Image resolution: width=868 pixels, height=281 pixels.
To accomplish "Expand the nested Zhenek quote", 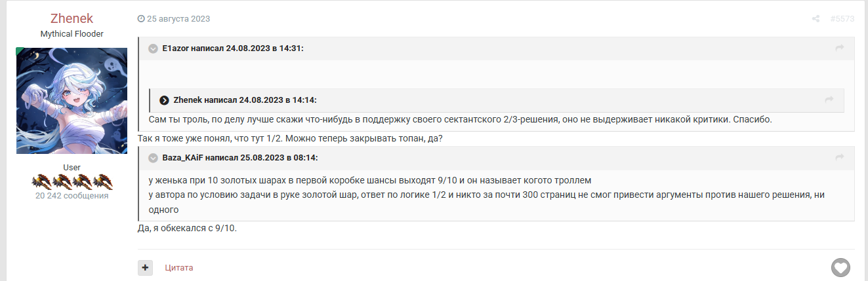I will tap(165, 100).
